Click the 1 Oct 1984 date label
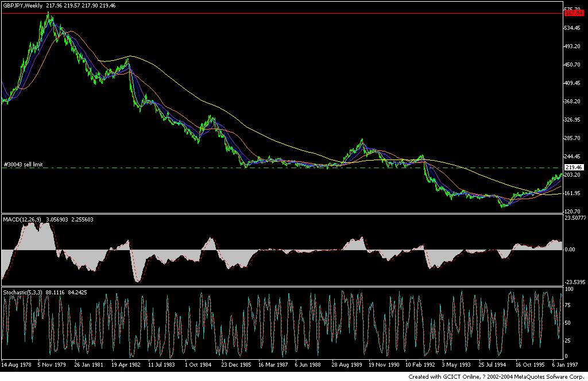 click(198, 364)
